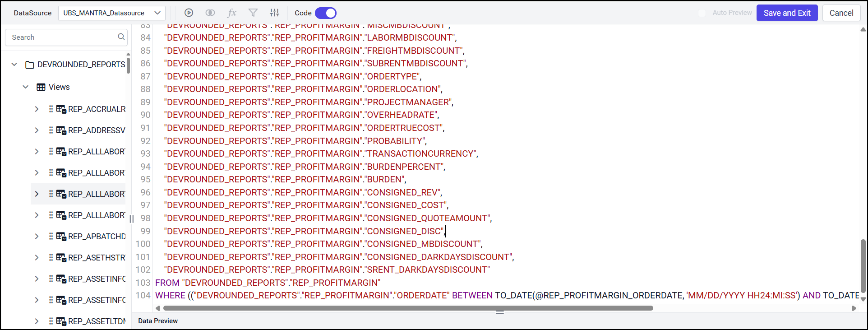Open the Data Preview panel
The width and height of the screenshot is (868, 330).
coord(158,321)
